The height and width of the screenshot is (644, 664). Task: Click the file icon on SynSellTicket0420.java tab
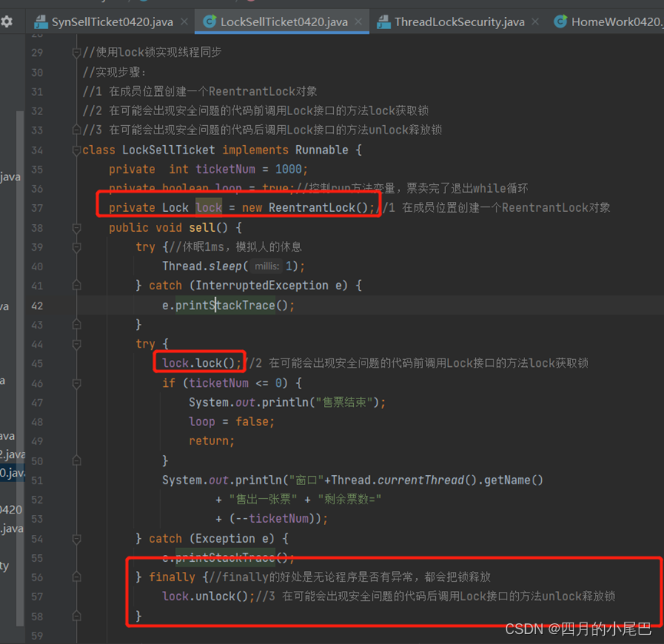(40, 22)
